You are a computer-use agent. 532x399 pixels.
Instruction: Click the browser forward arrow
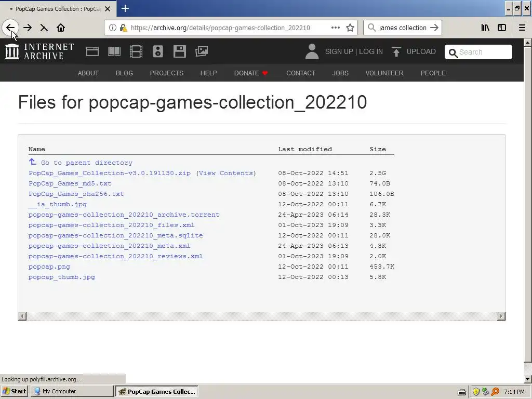point(28,28)
